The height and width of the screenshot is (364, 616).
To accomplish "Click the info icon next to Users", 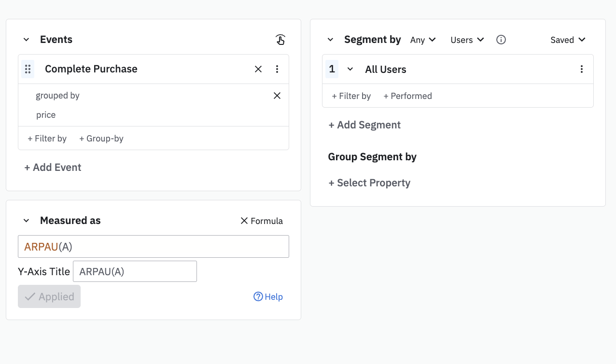I will (501, 40).
